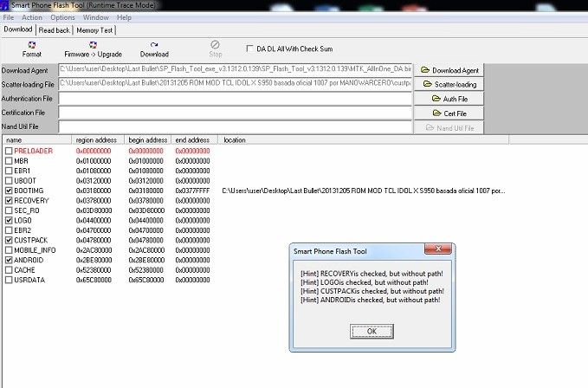588x388 pixels.
Task: Open the File menu
Action: (x=9, y=17)
